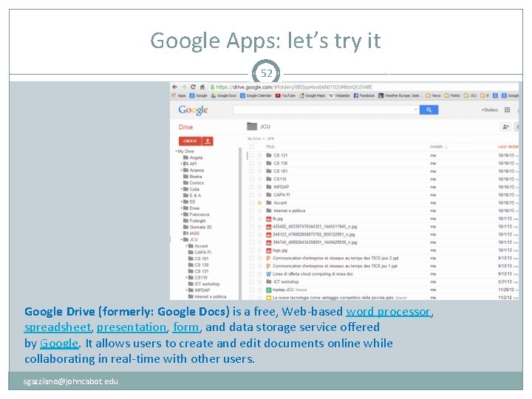
Task: Open the Weather Europe bookmark
Action: 400,95
